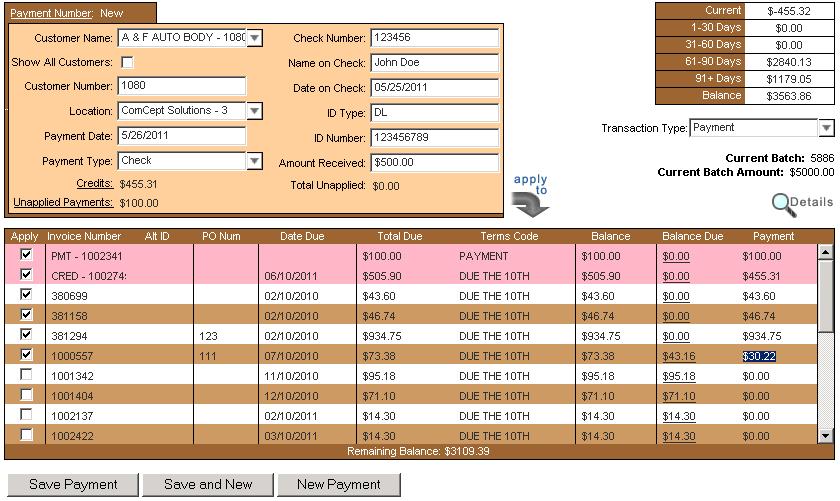Click the Payment Number link
This screenshot has height=501, width=840.
(x=51, y=13)
